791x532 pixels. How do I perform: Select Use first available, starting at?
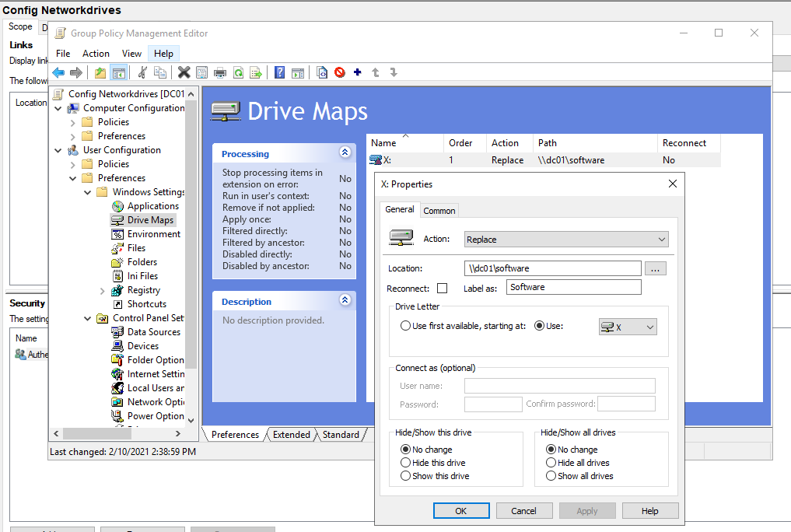[405, 326]
